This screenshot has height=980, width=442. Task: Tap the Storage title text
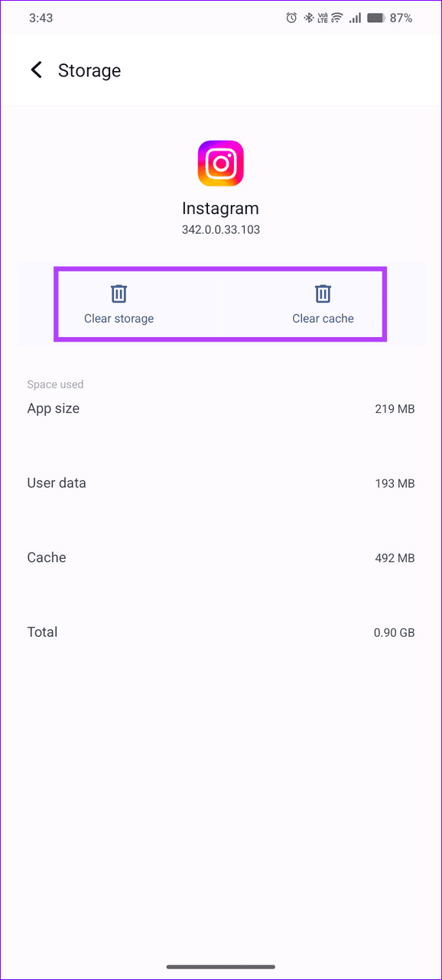click(89, 70)
